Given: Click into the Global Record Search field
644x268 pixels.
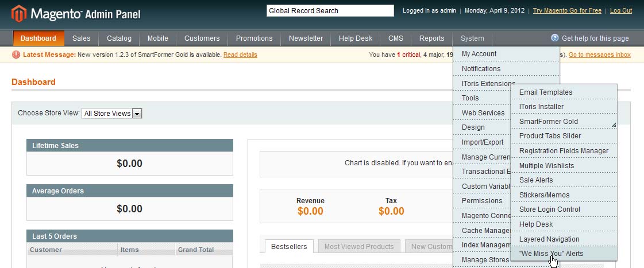Looking at the screenshot, I should (330, 11).
